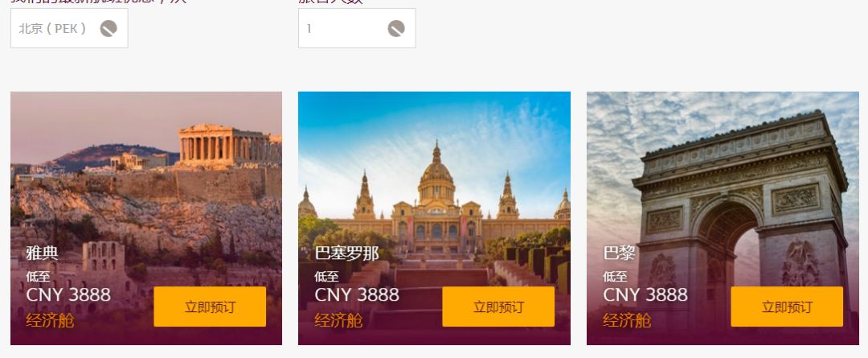Select the 北京 (PEK) departure city field
Image resolution: width=868 pixels, height=358 pixels.
point(69,28)
